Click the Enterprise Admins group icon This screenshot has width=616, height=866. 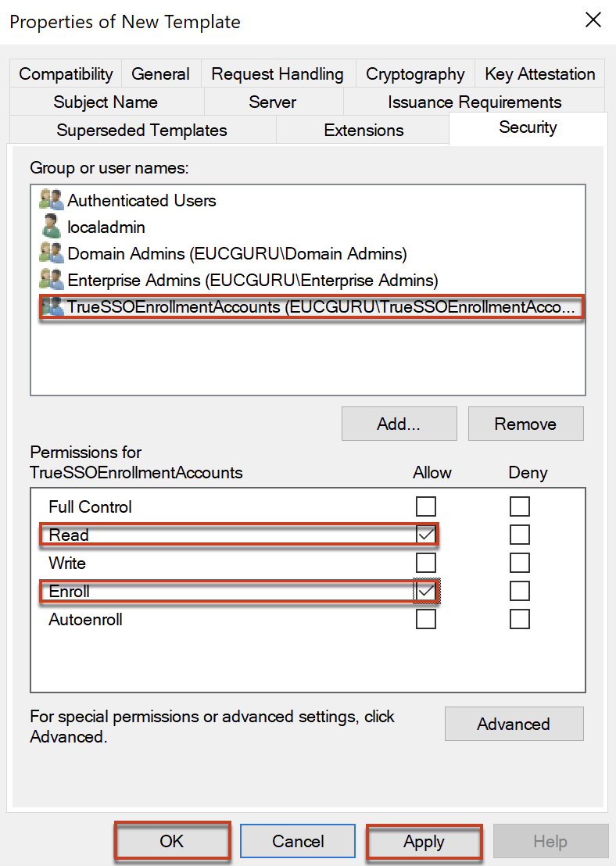[x=52, y=279]
